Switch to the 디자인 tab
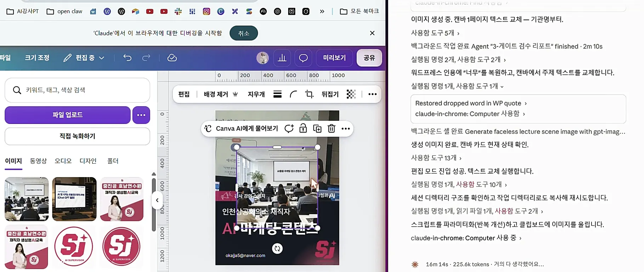The image size is (644, 272). [88, 161]
